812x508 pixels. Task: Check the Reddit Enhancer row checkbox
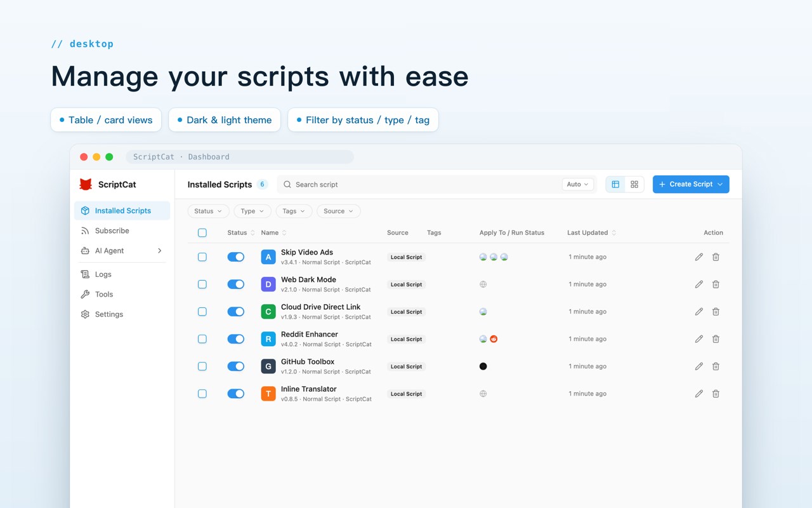coord(202,339)
